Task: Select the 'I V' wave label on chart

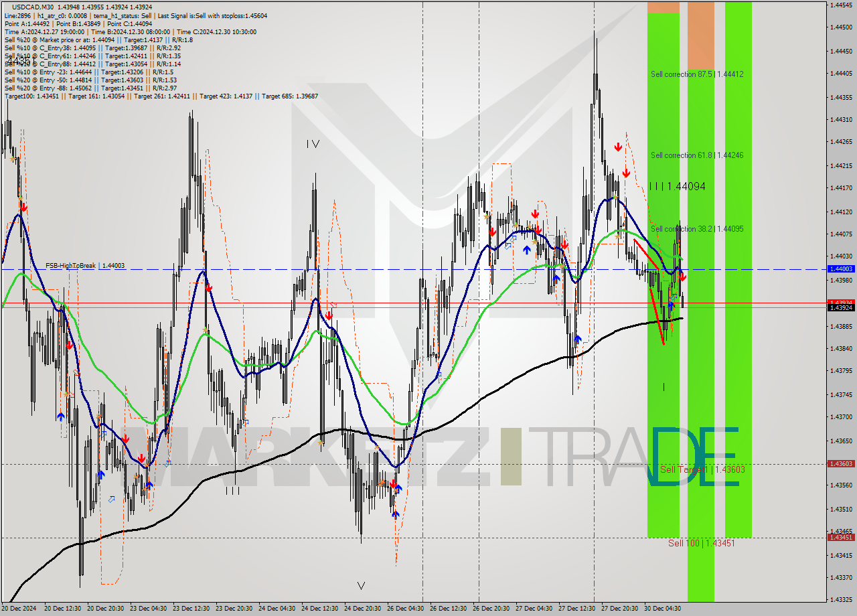Action: (313, 144)
